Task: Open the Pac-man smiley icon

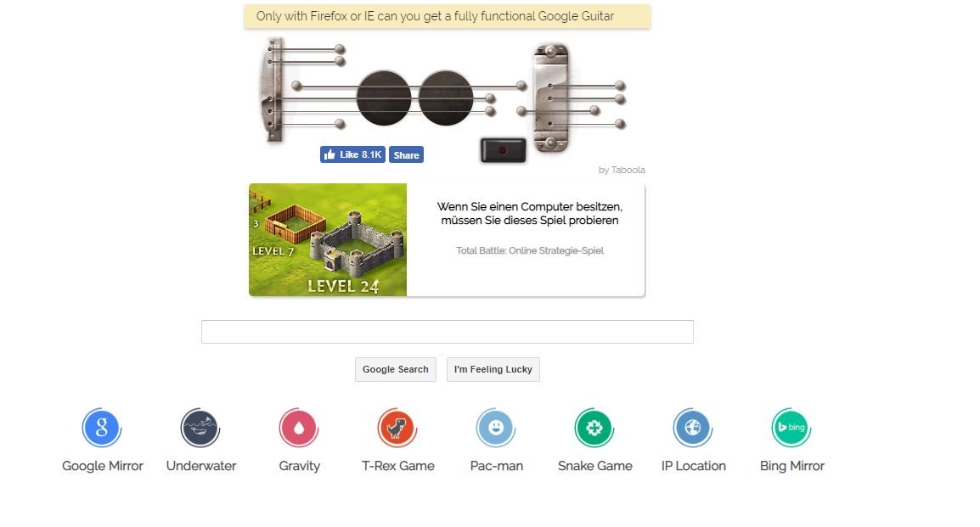Action: 496,428
